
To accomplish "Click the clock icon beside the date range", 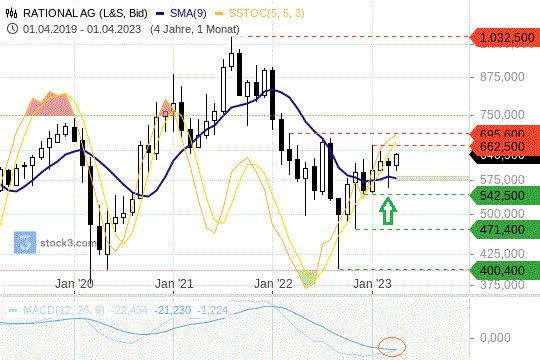I will 12,29.
